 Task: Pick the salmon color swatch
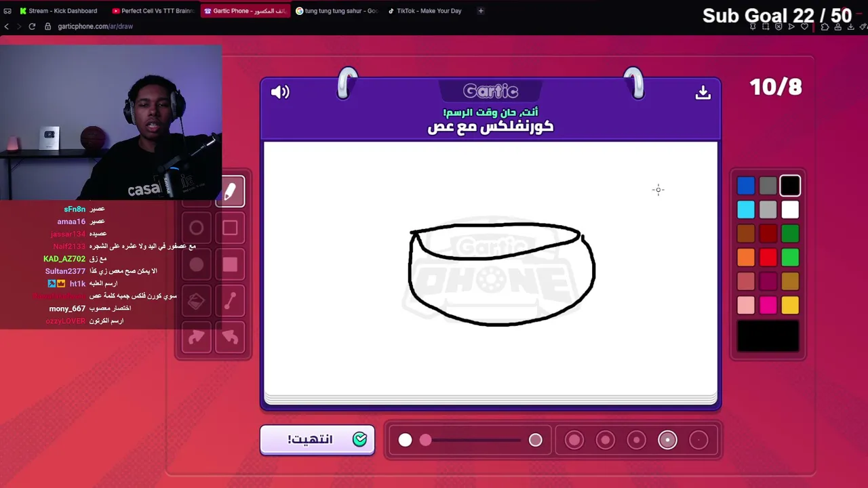click(x=746, y=281)
